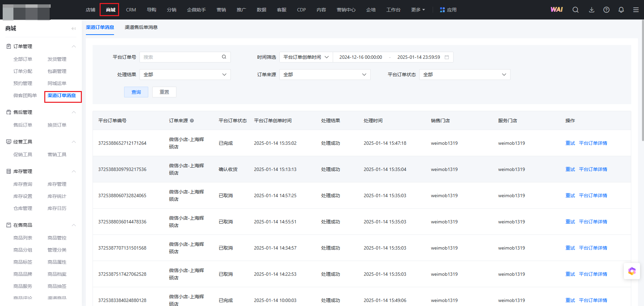
Task: Click the 在售商品 section icon
Action: click(x=9, y=225)
